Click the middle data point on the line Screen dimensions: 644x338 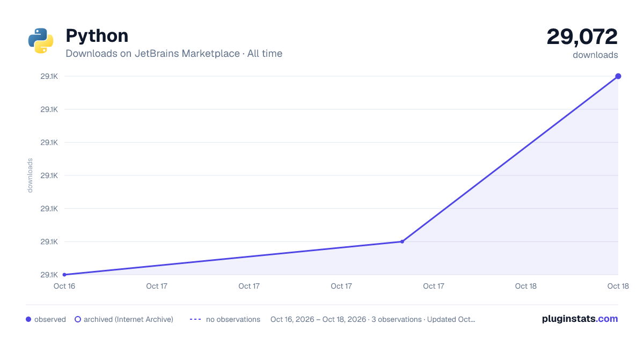(x=402, y=241)
